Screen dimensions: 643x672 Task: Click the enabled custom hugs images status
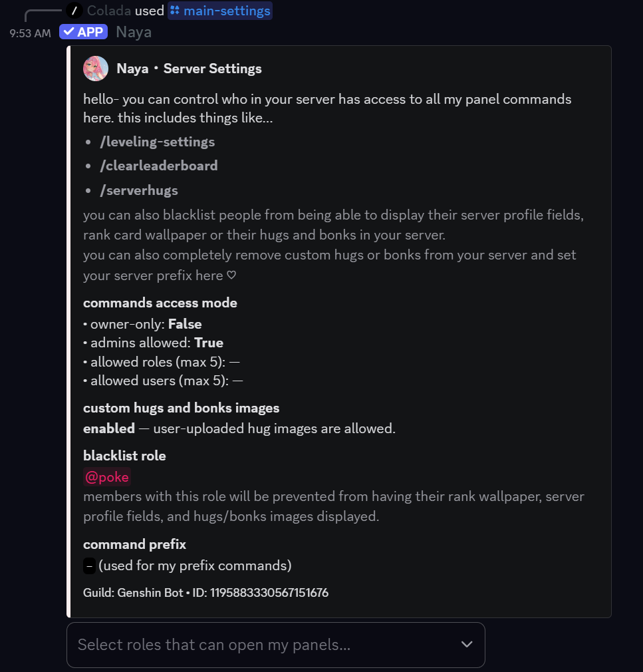pyautogui.click(x=108, y=428)
